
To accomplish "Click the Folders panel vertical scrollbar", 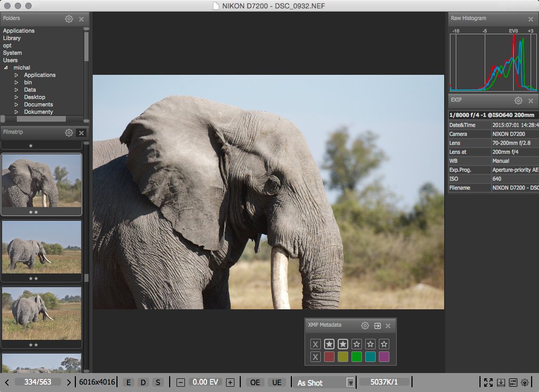I will click(86, 46).
